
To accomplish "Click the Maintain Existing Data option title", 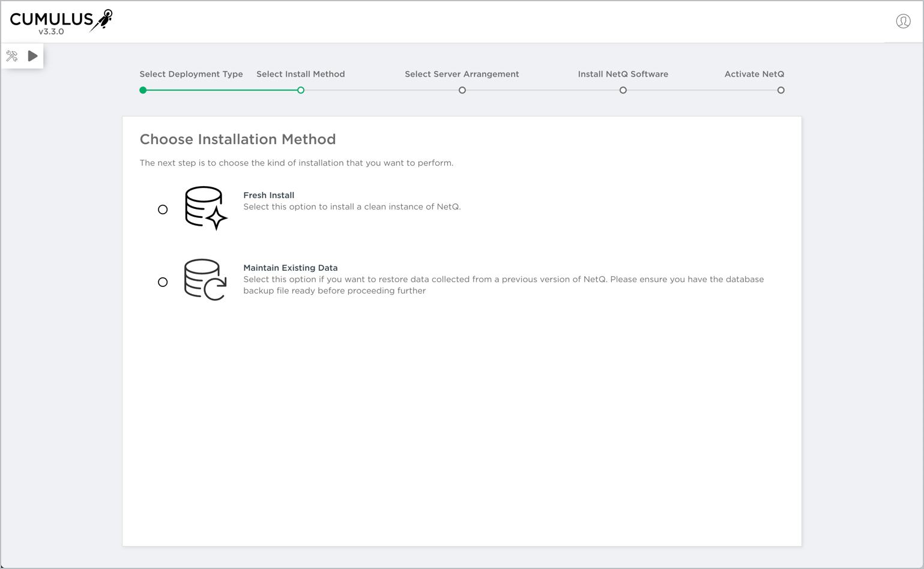I will click(290, 268).
